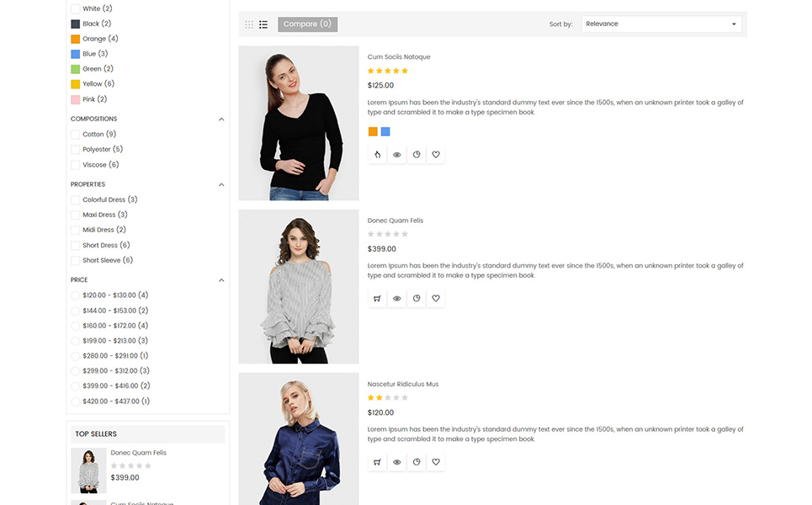This screenshot has height=505, width=812.
Task: Collapse the Compositions filter section
Action: click(221, 120)
